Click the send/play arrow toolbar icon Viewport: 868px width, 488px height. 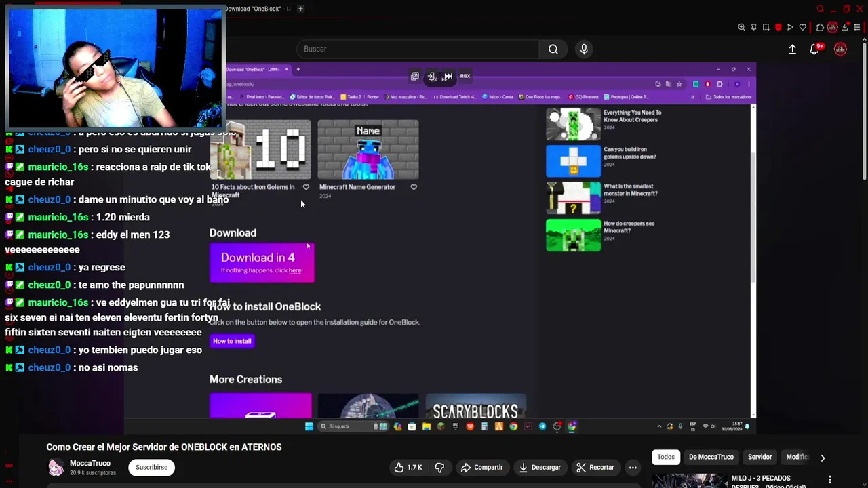click(x=790, y=27)
